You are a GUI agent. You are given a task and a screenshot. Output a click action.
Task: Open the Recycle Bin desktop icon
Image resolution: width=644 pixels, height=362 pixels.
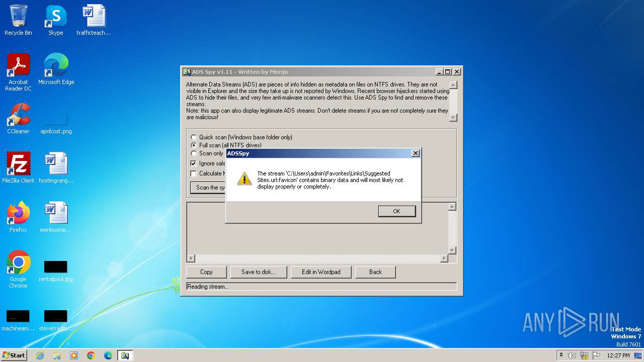pyautogui.click(x=18, y=20)
